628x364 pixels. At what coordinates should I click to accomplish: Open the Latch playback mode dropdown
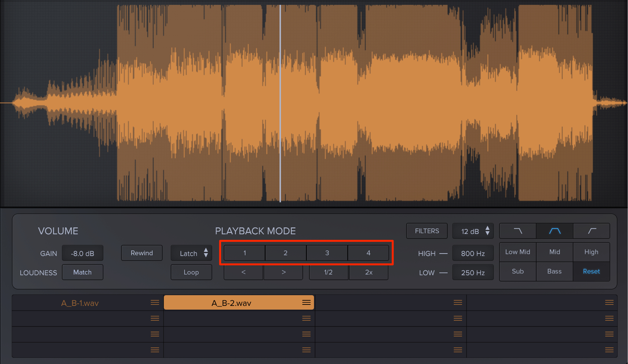point(191,253)
